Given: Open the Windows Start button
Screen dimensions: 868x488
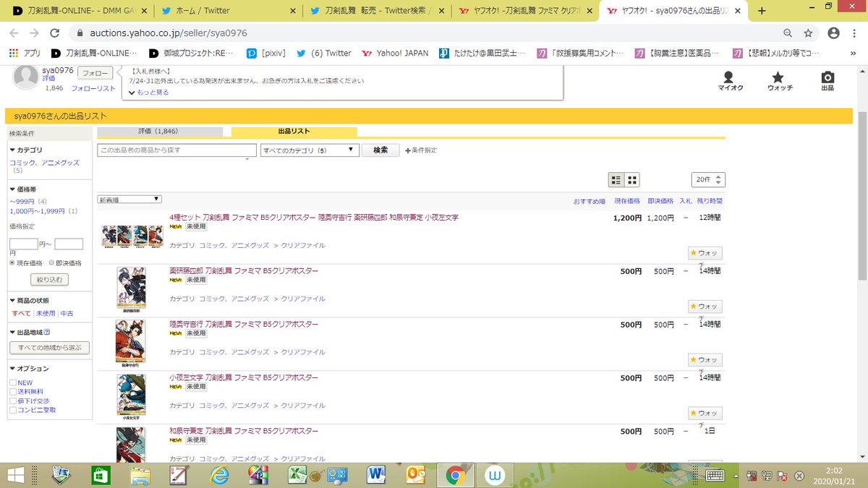Looking at the screenshot, I should click(14, 476).
